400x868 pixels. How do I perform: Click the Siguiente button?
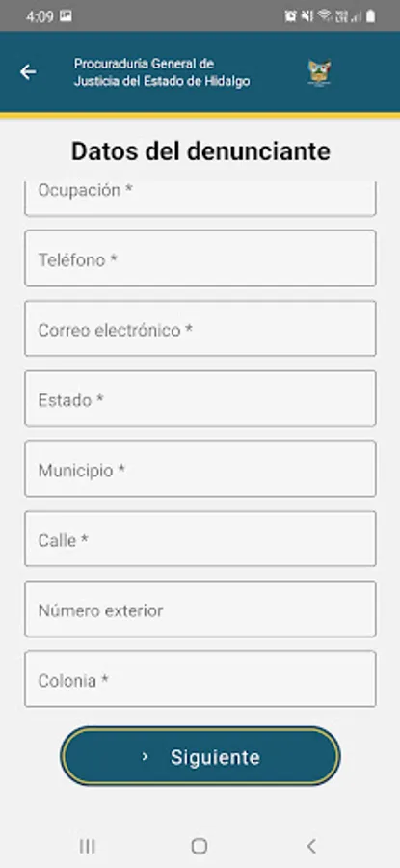[200, 756]
